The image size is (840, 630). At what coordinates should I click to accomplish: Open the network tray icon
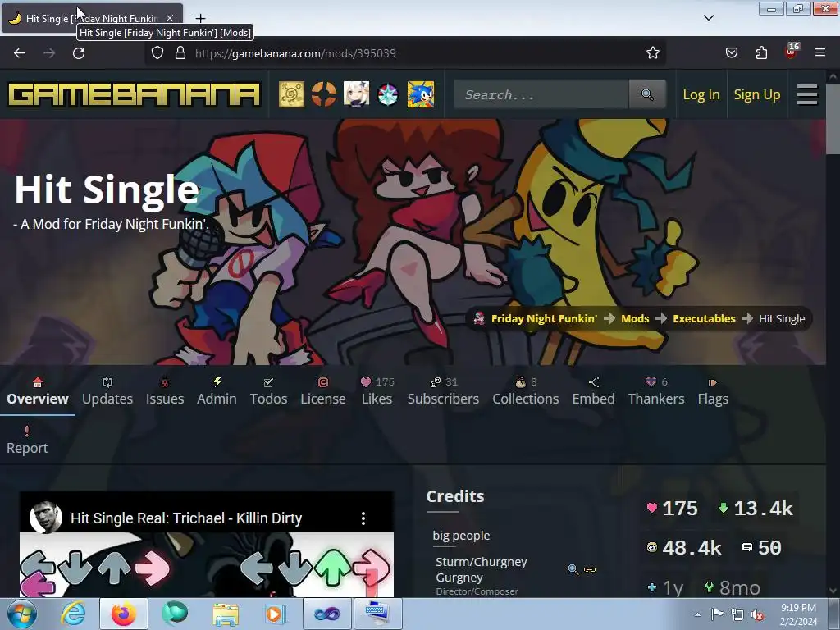[x=737, y=615]
